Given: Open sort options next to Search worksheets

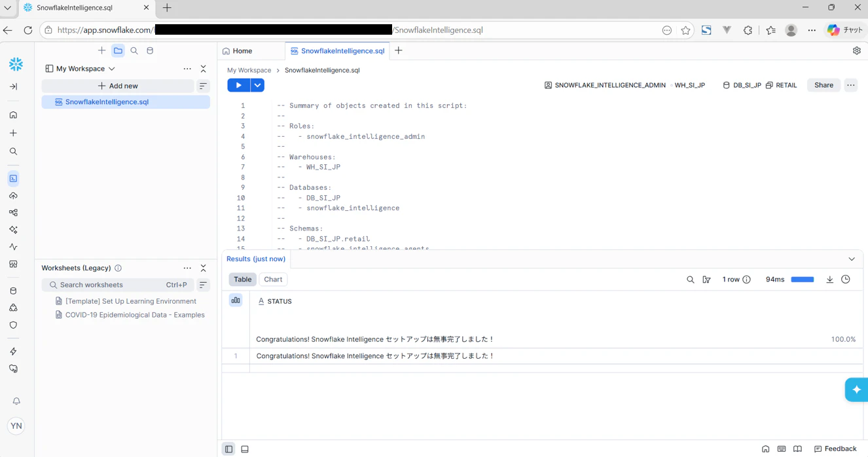Looking at the screenshot, I should (203, 285).
